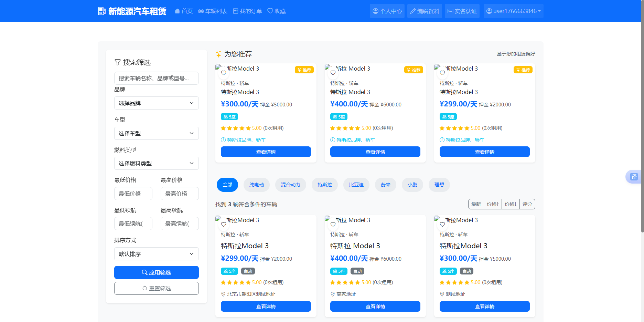Toggle heart on 商家地址 car card

pyautogui.click(x=333, y=224)
